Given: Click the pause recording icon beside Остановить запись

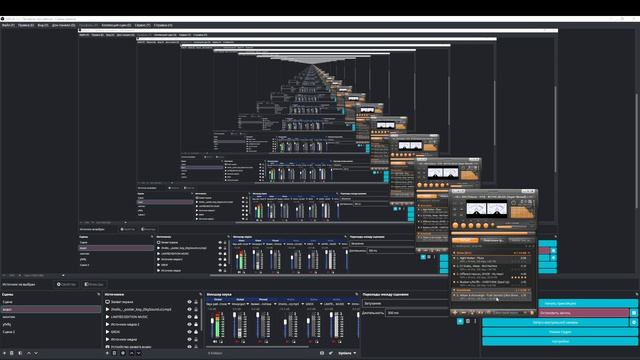Looking at the screenshot, I should click(634, 313).
